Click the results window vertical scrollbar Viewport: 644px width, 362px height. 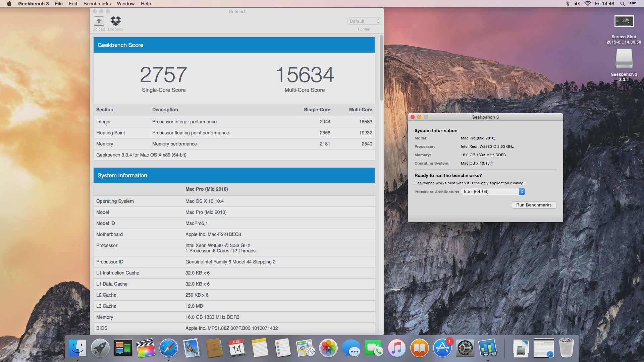click(381, 67)
